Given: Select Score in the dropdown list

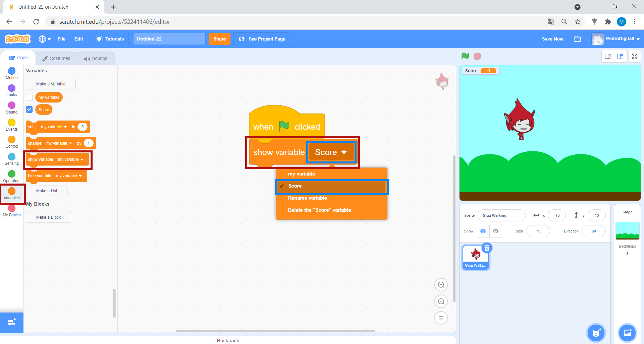Looking at the screenshot, I should [x=331, y=186].
